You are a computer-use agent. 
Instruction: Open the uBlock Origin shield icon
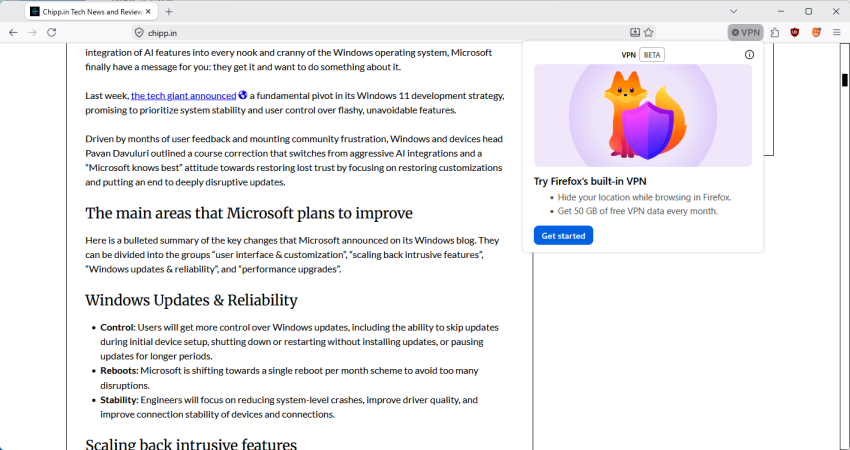point(795,32)
